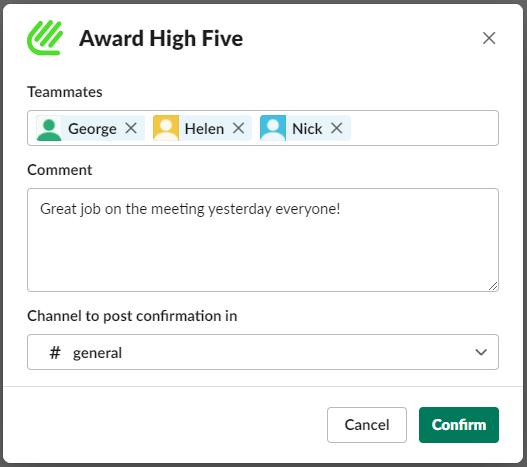Screen dimensions: 527x467
Task: Select the Helen teammate chip
Action: pyautogui.click(x=202, y=128)
